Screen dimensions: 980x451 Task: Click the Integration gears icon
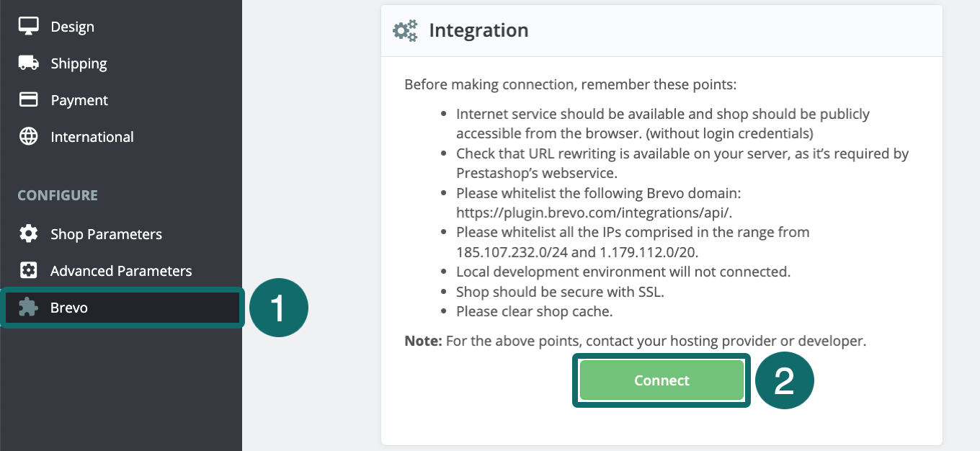pos(405,30)
